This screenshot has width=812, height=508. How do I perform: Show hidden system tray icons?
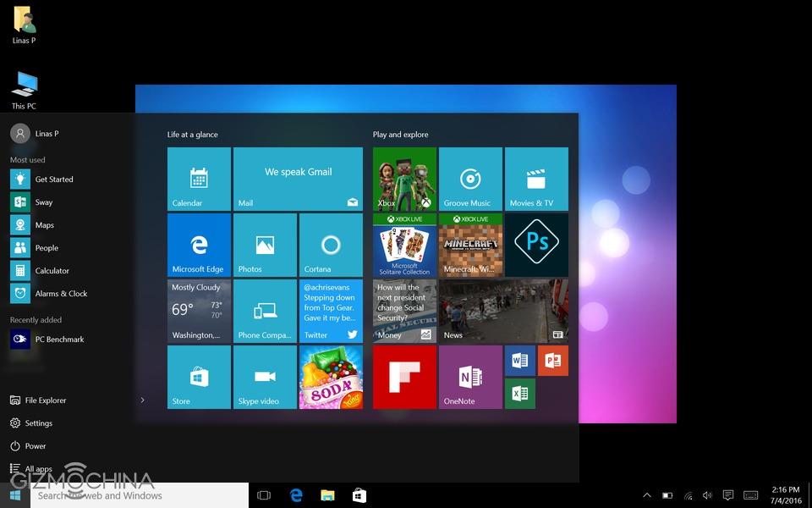pyautogui.click(x=647, y=495)
